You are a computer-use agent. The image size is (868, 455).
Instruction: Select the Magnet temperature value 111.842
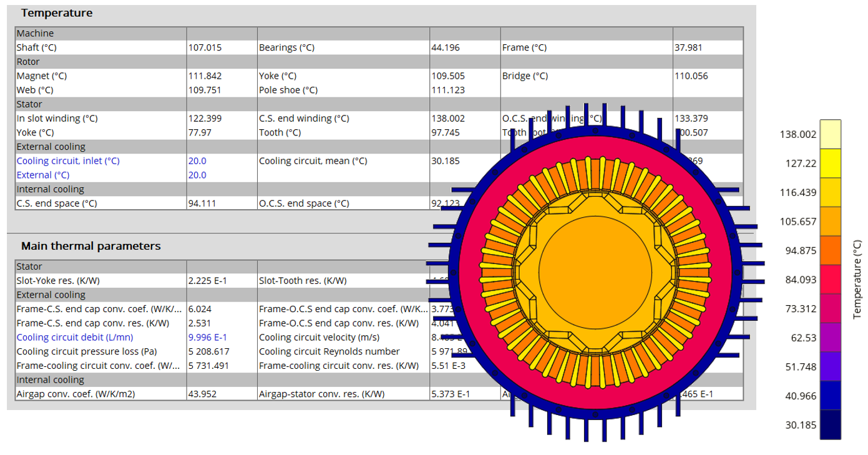[205, 76]
